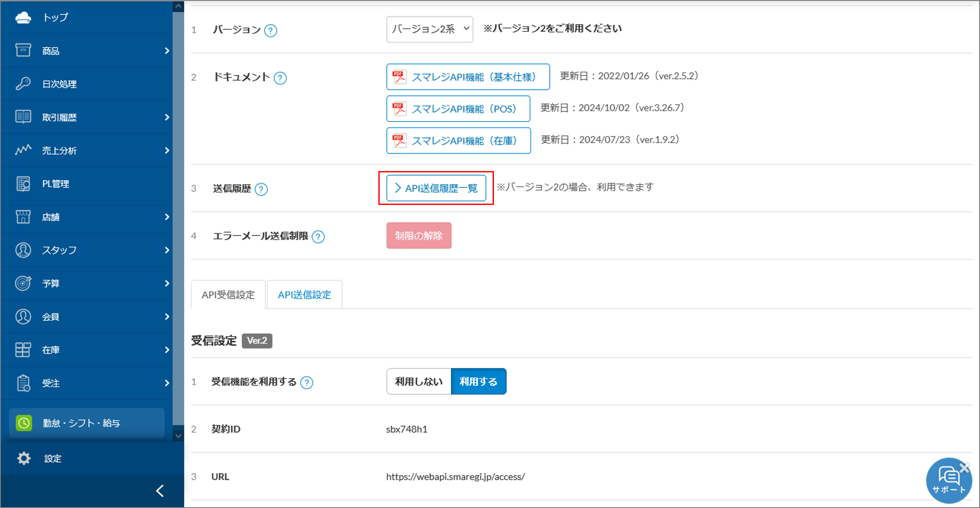Open the スマレジAPI機能（POS）PDF document
This screenshot has width=980, height=508.
coord(458,109)
